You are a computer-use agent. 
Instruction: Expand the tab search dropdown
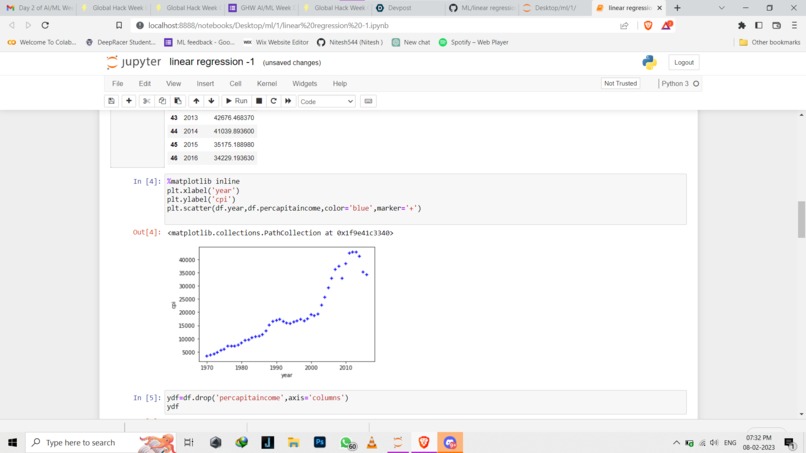(721, 8)
